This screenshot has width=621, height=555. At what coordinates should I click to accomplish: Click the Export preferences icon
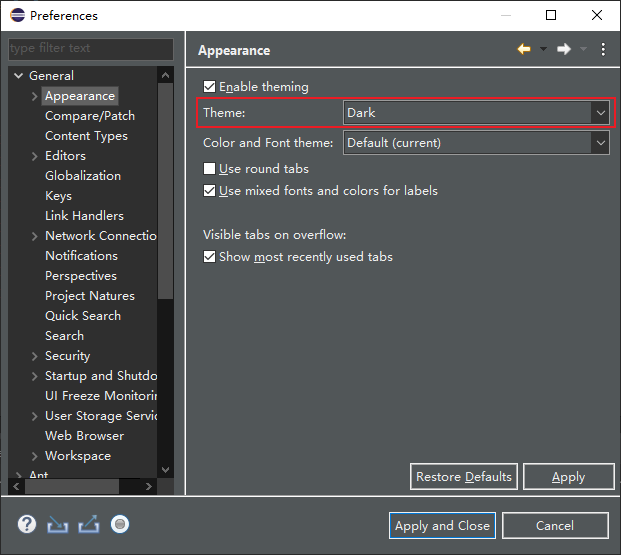tap(89, 524)
